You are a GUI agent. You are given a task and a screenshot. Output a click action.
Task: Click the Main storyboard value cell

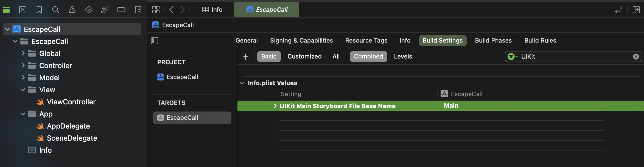451,106
